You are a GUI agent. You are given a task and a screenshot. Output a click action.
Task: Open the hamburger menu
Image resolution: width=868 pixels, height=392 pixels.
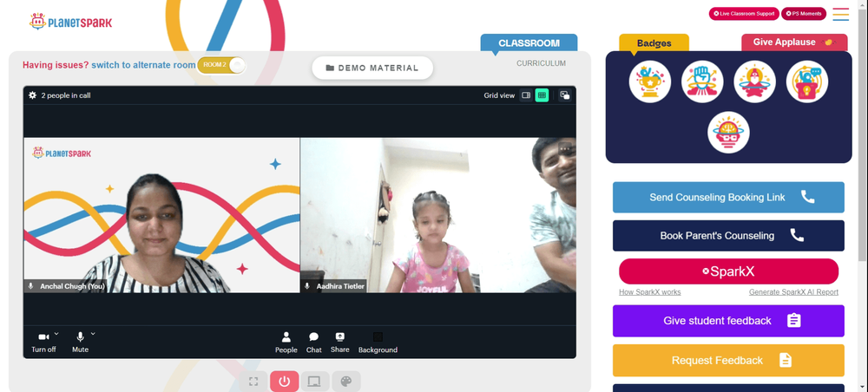click(841, 14)
